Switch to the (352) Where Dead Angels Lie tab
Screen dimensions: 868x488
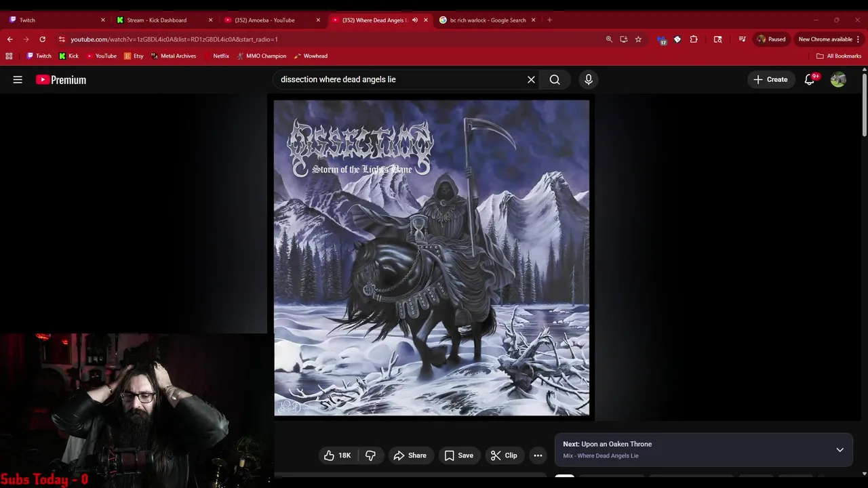(x=374, y=20)
